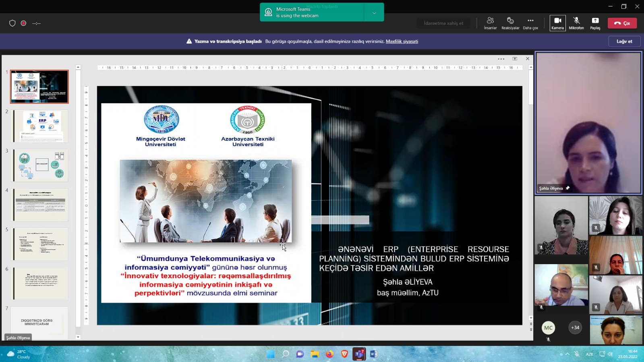
Task: Open Brave browser from the taskbar
Action: pyautogui.click(x=344, y=354)
